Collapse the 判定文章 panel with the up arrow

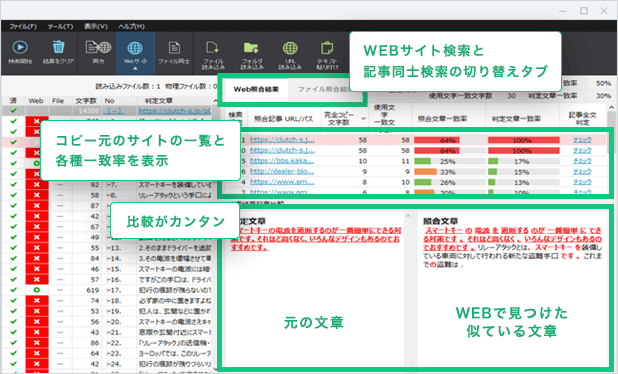tap(408, 216)
